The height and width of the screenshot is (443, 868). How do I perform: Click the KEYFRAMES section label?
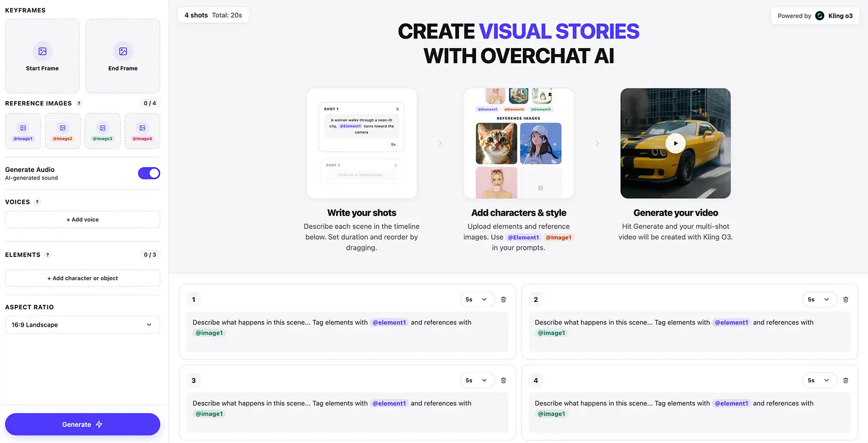click(25, 10)
